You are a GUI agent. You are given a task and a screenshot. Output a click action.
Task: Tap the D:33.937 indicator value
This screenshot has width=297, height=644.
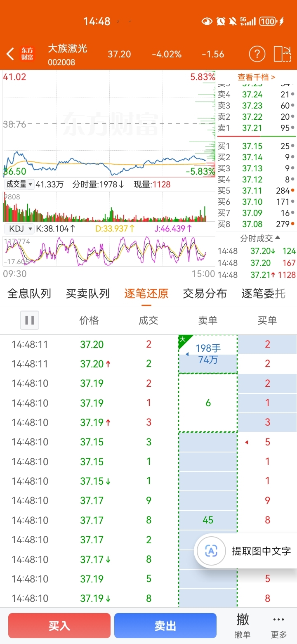[115, 229]
